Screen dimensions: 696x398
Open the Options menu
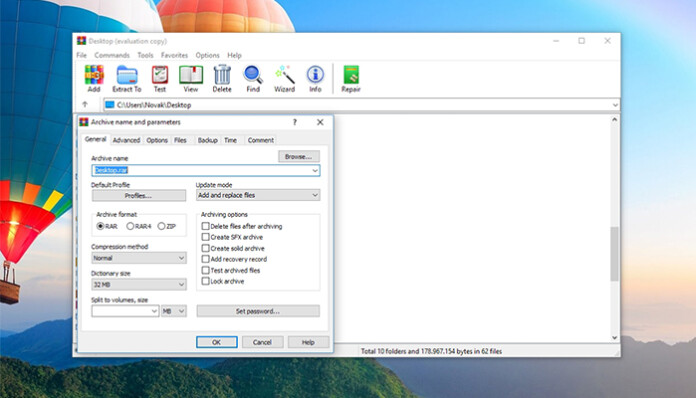click(208, 55)
